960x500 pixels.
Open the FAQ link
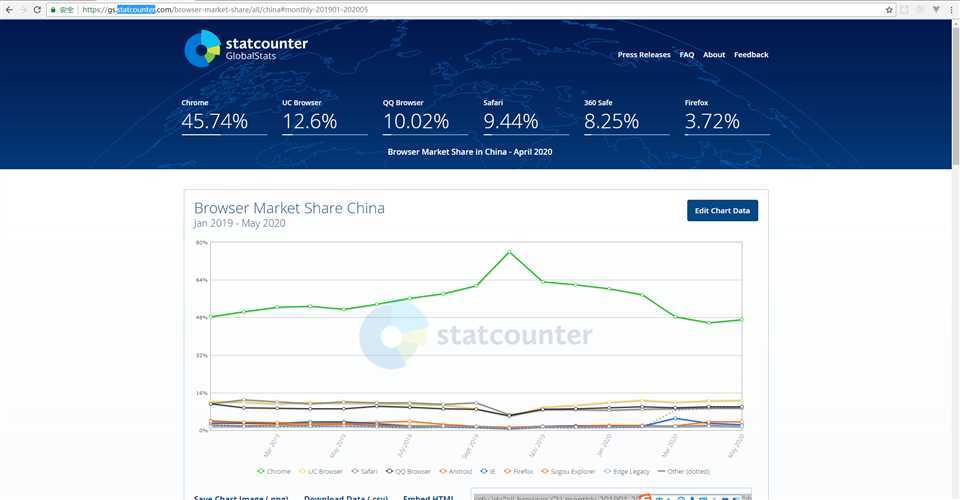686,54
